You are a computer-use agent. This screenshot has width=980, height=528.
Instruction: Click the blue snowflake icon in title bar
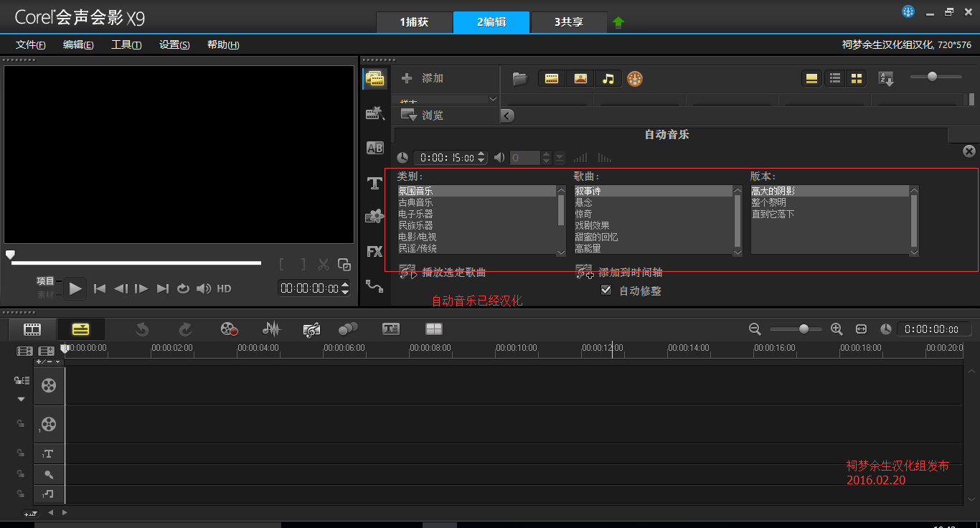click(x=908, y=11)
